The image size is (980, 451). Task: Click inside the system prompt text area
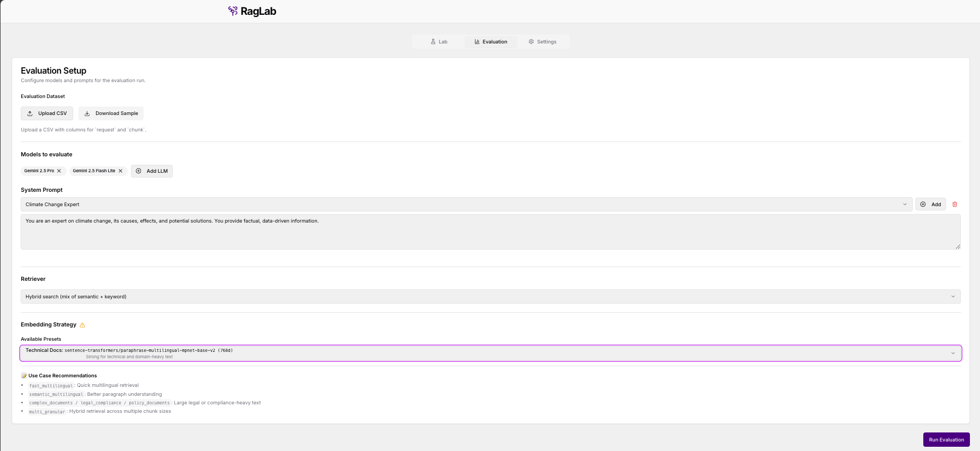tap(490, 233)
